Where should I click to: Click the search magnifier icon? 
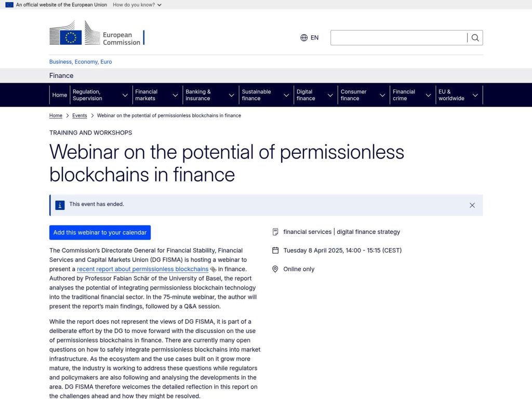pos(475,37)
